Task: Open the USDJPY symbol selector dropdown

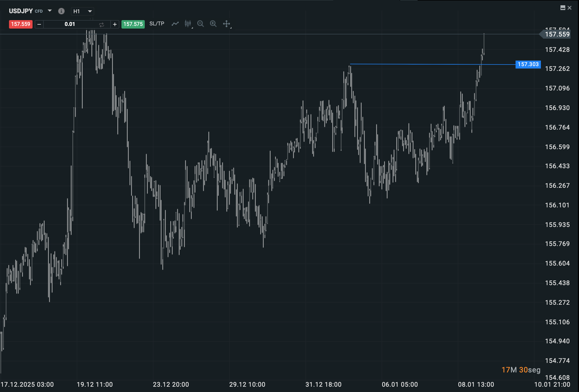Action: [50, 11]
